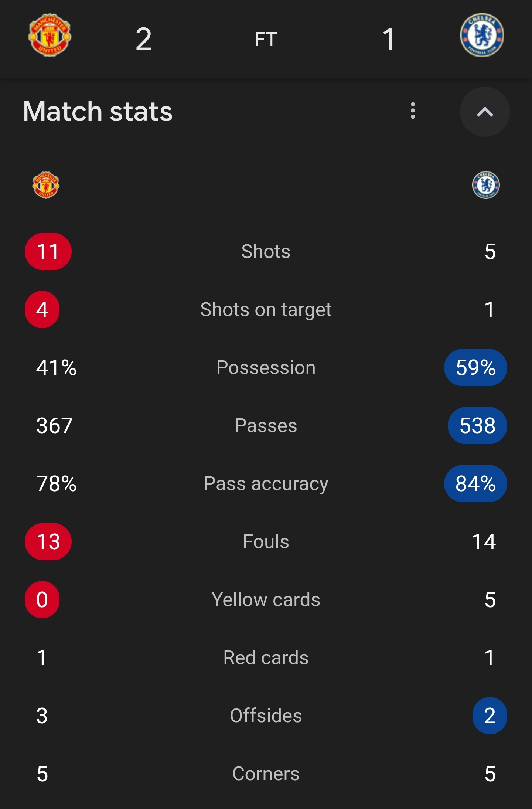Select the red 4 shots on target badge
Screen dimensions: 532x809
[42, 309]
